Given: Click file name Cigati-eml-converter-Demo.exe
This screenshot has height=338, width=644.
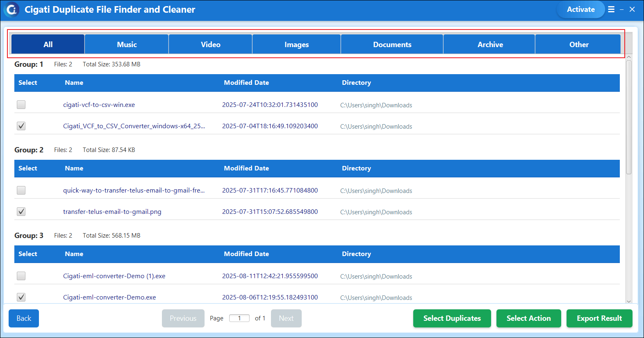Looking at the screenshot, I should click(109, 297).
